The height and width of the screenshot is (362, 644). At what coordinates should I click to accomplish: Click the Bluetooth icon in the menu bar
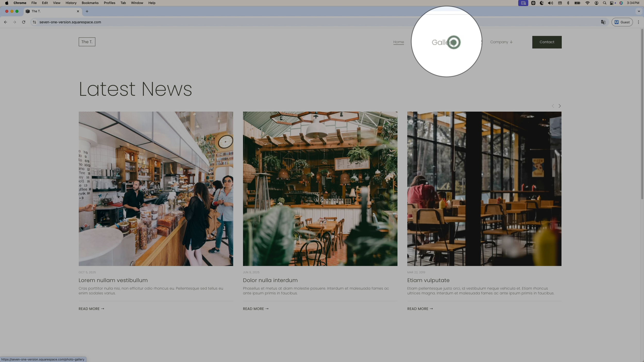(x=568, y=3)
